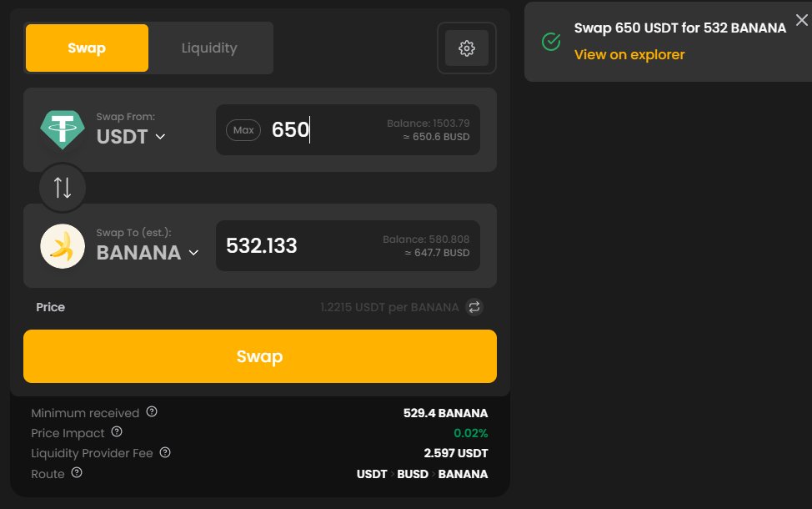Image resolution: width=812 pixels, height=509 pixels.
Task: Click the 0.02% price impact value
Action: (x=471, y=433)
